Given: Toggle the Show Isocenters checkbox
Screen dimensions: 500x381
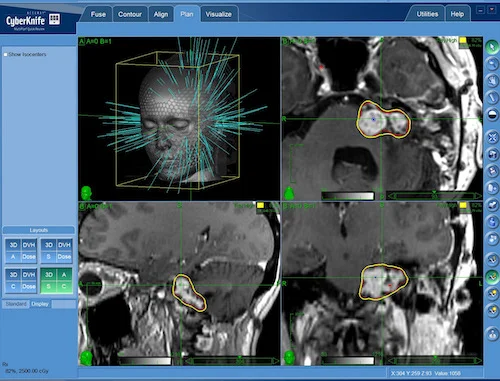Looking at the screenshot, I should (x=5, y=54).
